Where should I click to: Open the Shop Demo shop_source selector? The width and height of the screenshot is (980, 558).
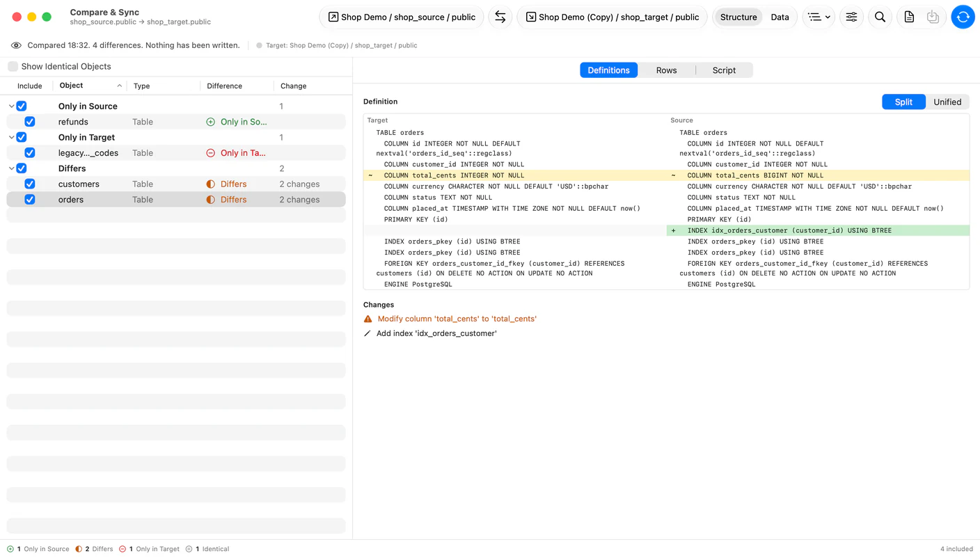point(402,17)
